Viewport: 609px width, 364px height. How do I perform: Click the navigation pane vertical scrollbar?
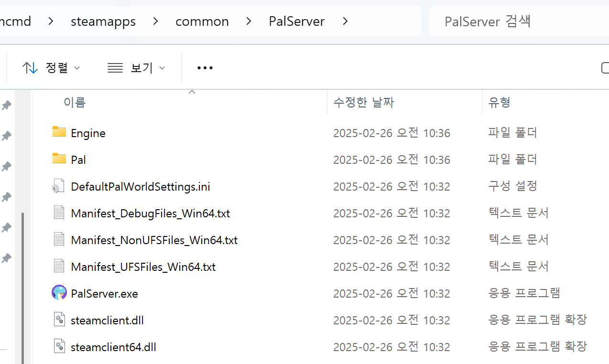point(22,288)
